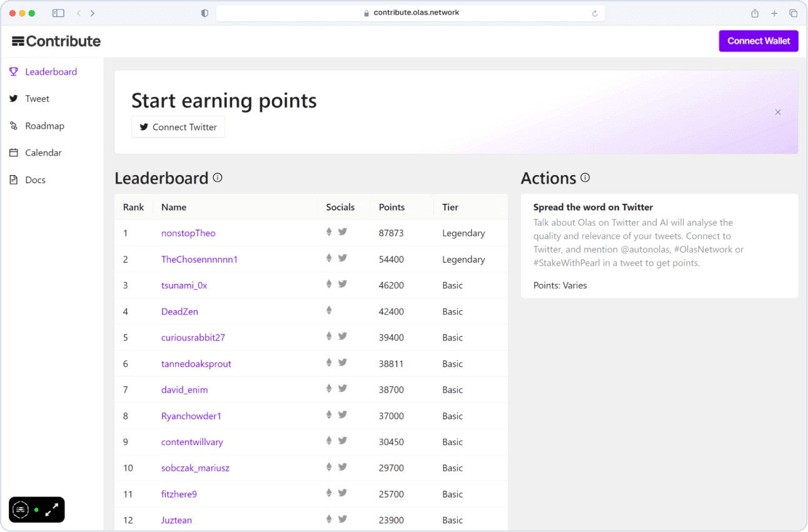
Task: Open curiousrabbit27's profile link
Action: (193, 338)
